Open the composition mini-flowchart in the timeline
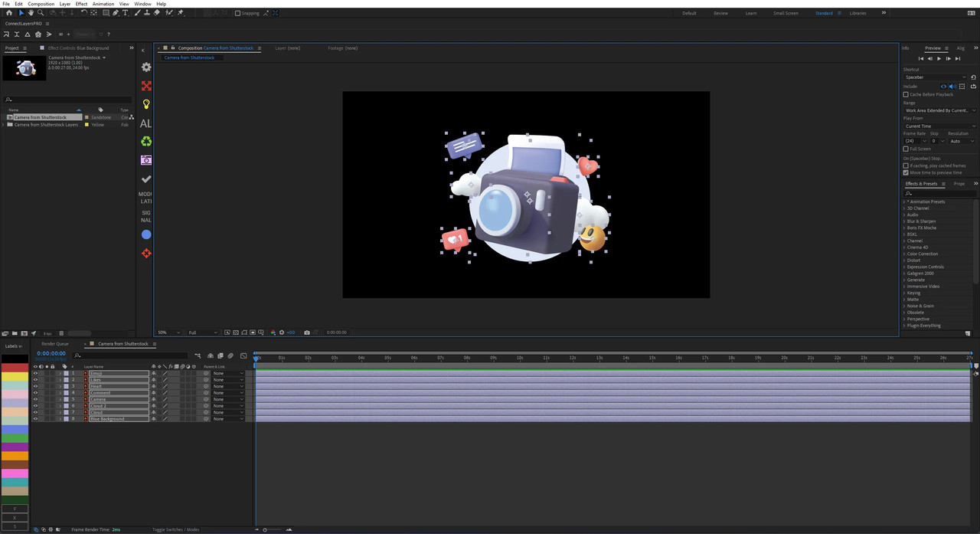 tap(198, 355)
